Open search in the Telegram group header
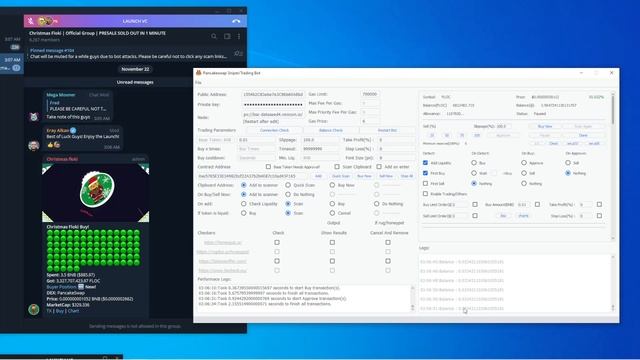The image size is (640, 360). (214, 36)
